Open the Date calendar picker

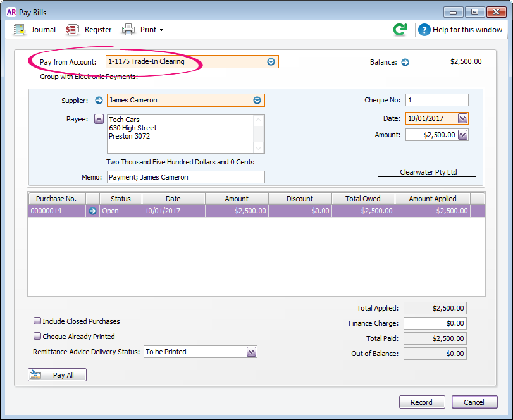(462, 118)
